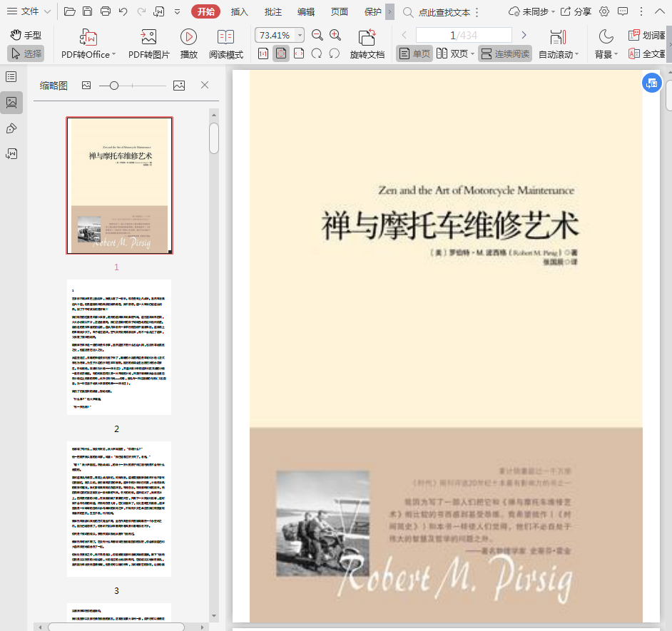The image size is (672, 631).
Task: Expand the 文件 menu
Action: tap(29, 11)
